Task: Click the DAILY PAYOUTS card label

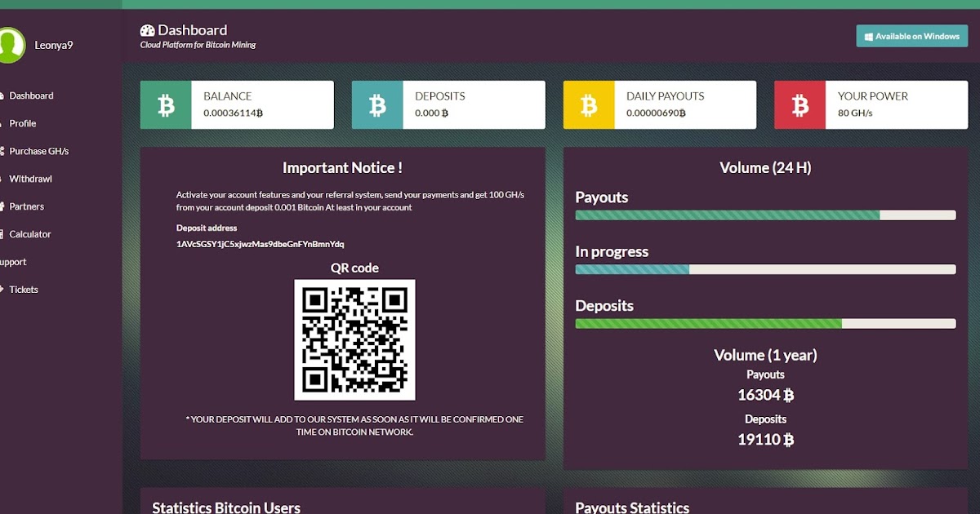Action: click(665, 96)
